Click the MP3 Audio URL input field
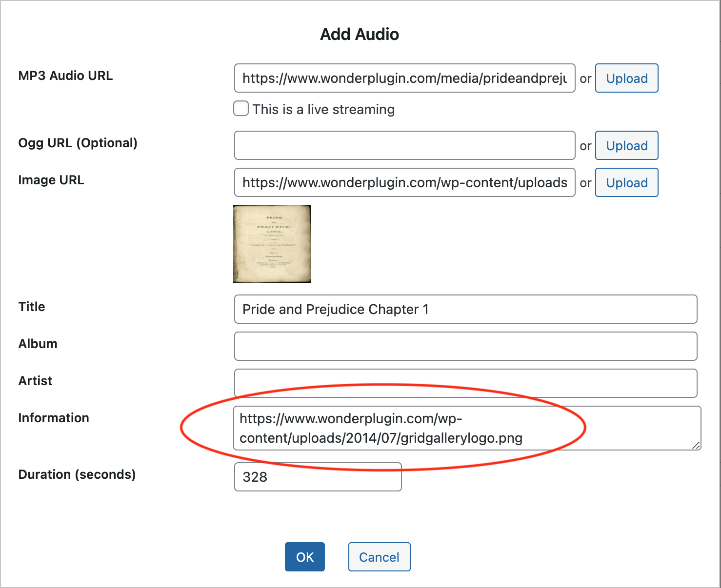 click(404, 78)
